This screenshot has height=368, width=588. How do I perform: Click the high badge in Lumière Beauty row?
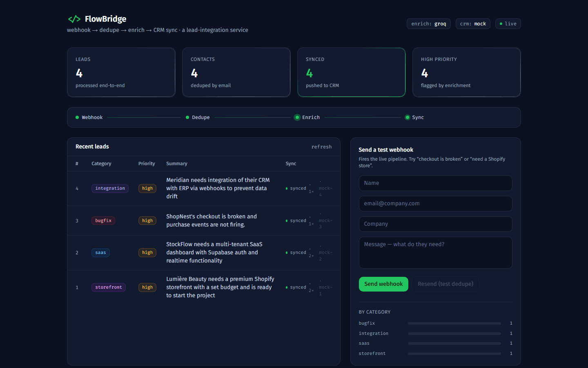pos(147,287)
